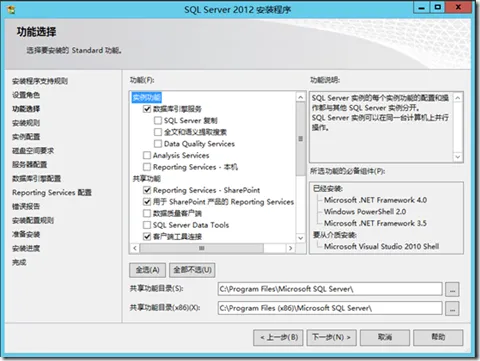Select 安装进度 step in sidebar

point(26,248)
